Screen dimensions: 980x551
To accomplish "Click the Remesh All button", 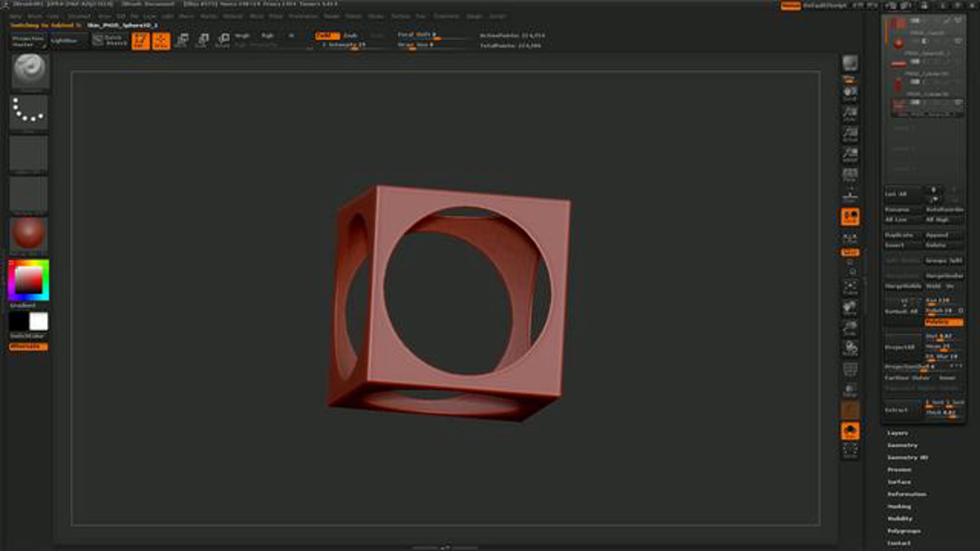I will [x=902, y=311].
